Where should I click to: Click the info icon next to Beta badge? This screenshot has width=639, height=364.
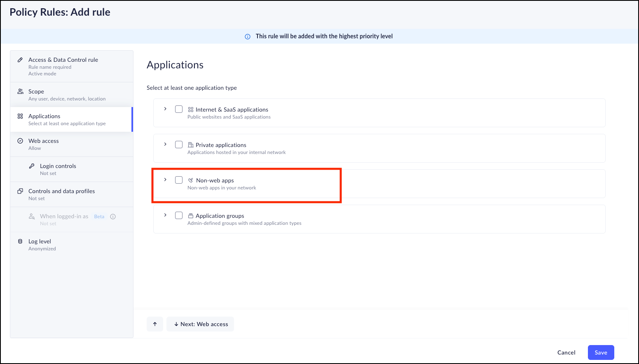[113, 217]
